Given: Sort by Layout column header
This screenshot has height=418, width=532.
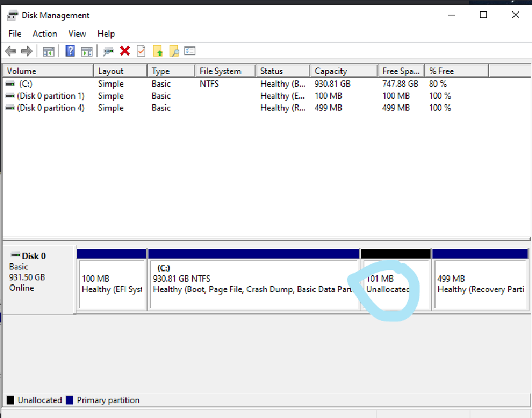Looking at the screenshot, I should (120, 71).
